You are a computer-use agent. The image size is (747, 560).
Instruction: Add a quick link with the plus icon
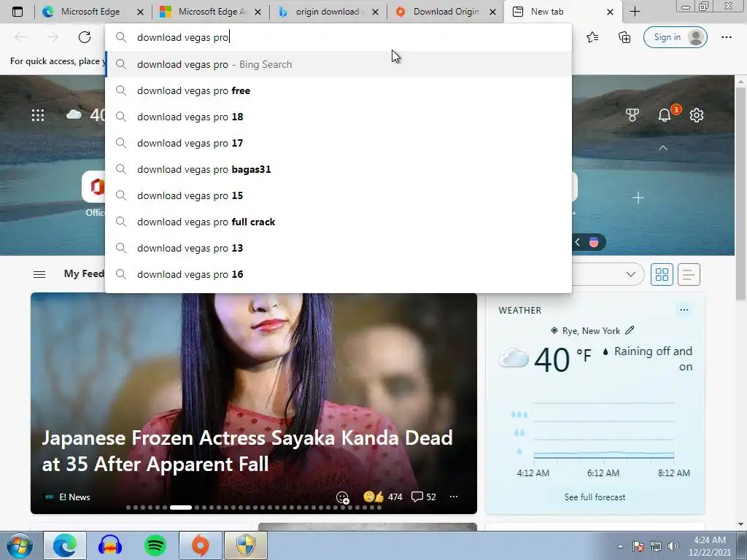(638, 197)
